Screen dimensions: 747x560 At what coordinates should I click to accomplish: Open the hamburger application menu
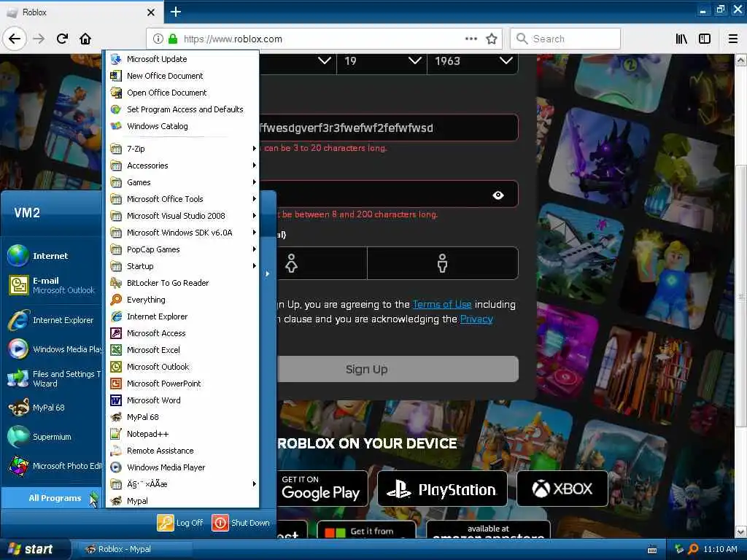point(733,39)
